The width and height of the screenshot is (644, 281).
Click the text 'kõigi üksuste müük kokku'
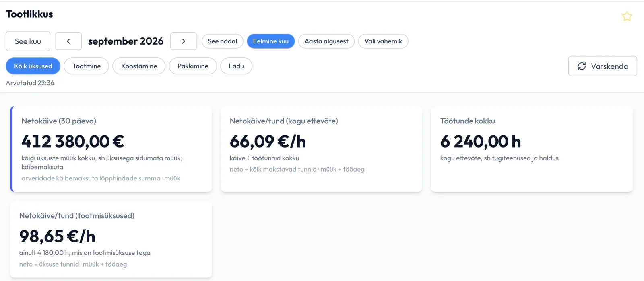(58, 158)
